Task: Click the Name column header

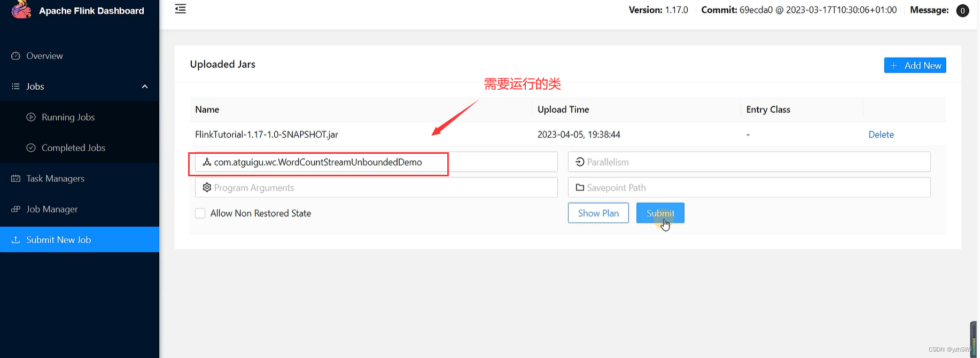Action: click(207, 110)
